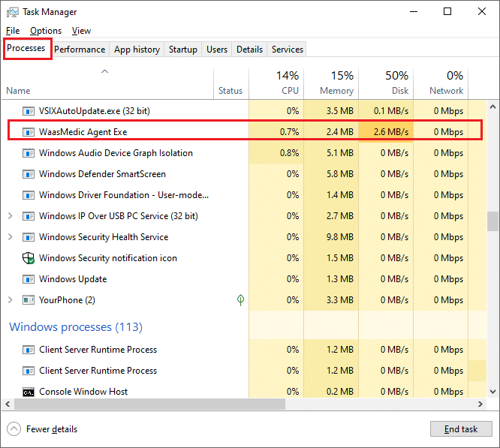Select the Console Window Host row name

pos(83,392)
